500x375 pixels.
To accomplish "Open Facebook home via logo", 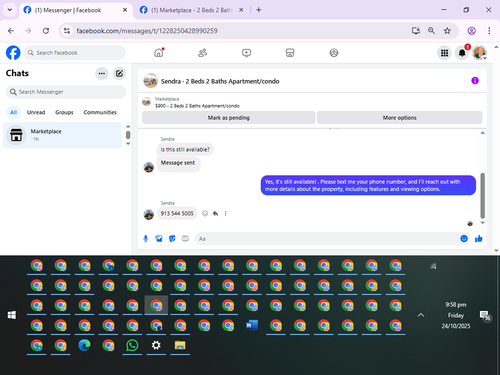I will 13,53.
